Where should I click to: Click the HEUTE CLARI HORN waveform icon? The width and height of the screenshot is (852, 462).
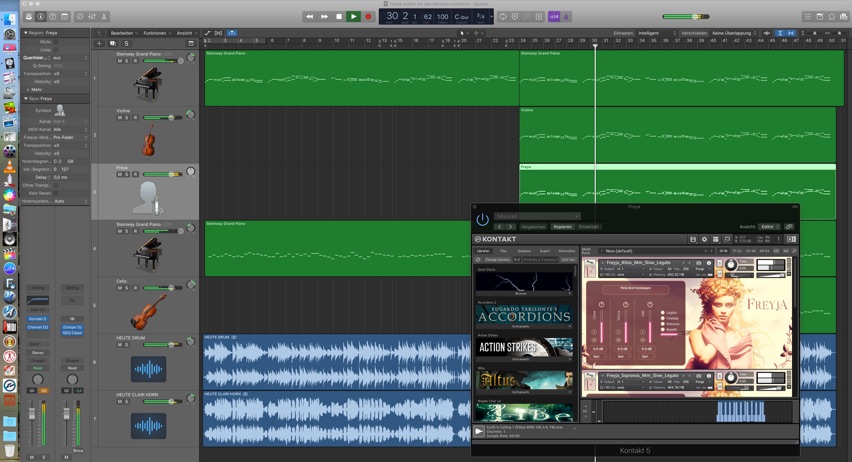(148, 426)
